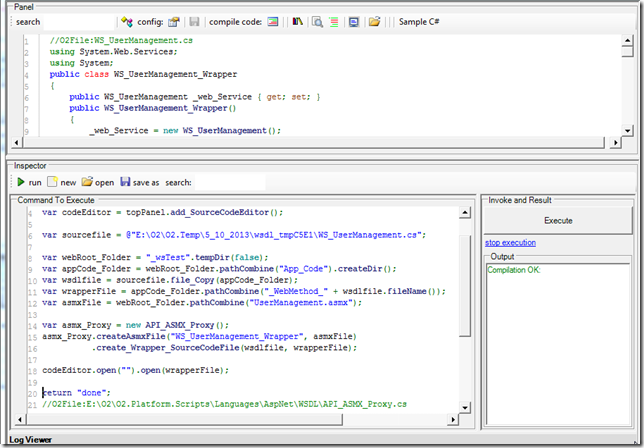Image resolution: width=644 pixels, height=448 pixels.
Task: Click the magnifier over document icon
Action: click(317, 22)
